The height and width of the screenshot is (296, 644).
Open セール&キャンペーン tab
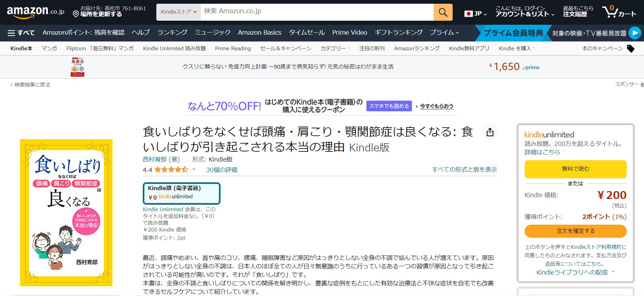click(x=286, y=49)
